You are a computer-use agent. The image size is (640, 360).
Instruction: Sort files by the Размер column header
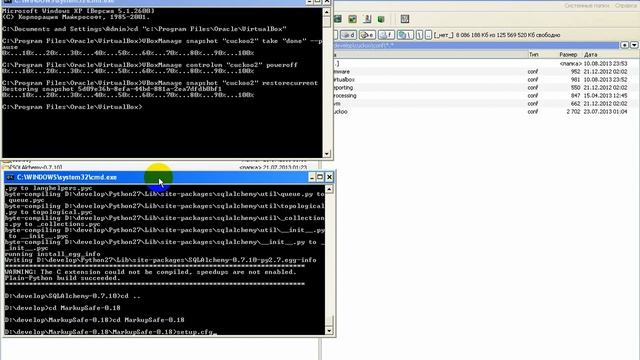tap(568, 54)
